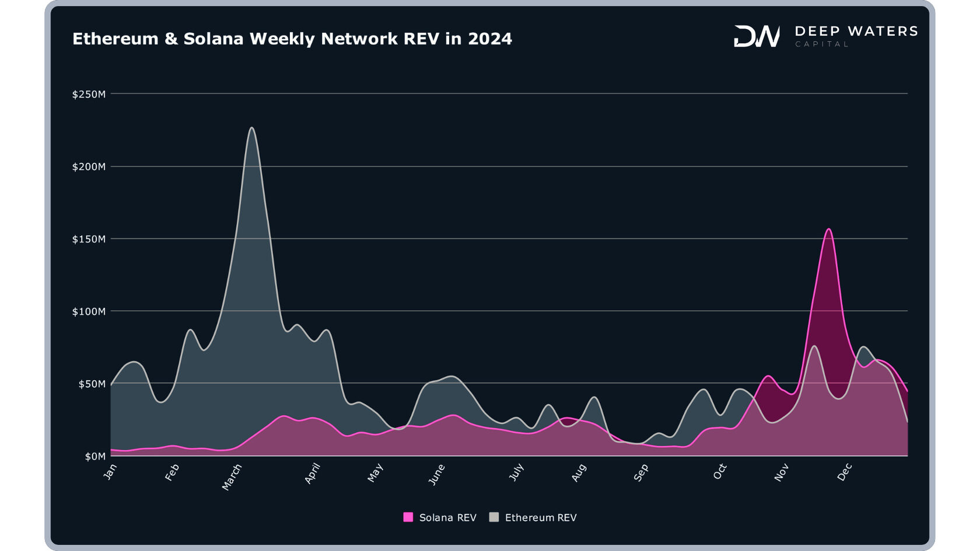
Task: Select the 'Solana REV' legend label
Action: coord(447,518)
